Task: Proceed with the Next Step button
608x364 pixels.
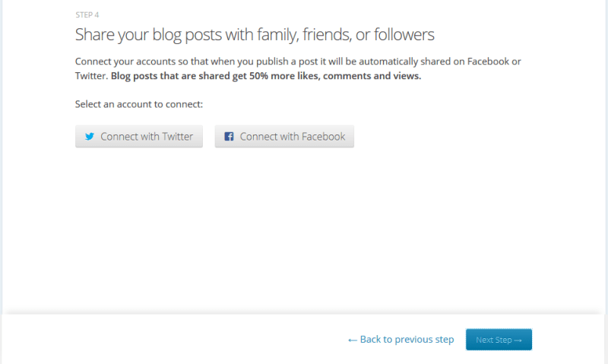Action: point(499,340)
